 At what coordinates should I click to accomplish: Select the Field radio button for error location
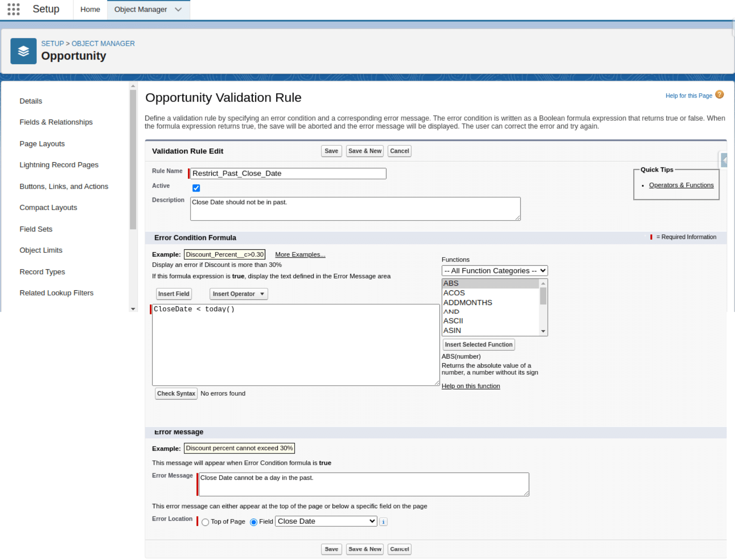254,522
